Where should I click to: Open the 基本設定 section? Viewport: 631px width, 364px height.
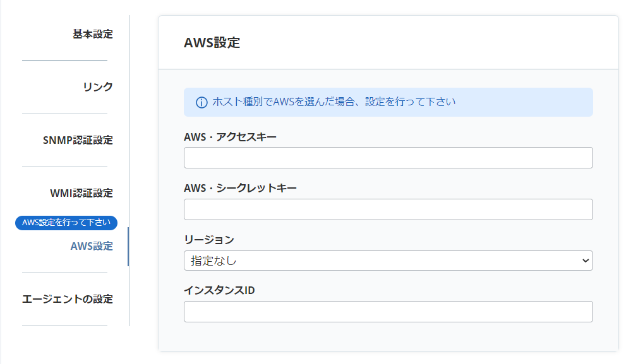click(92, 34)
